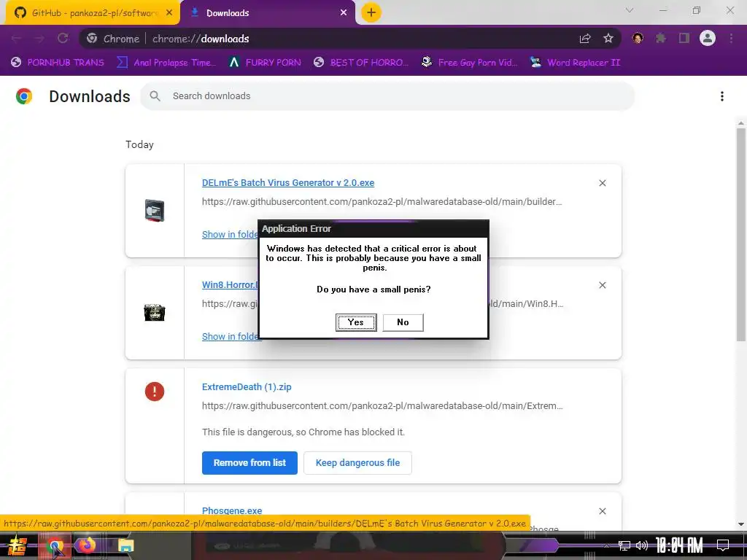The height and width of the screenshot is (560, 747).
Task: Bookmark this page with the star icon
Action: [x=608, y=39]
